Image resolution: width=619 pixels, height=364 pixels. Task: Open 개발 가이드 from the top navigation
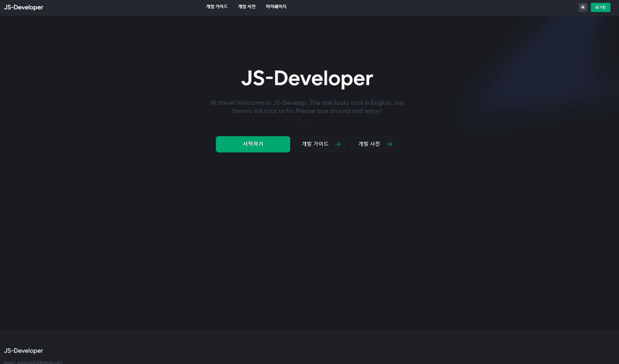coord(216,6)
